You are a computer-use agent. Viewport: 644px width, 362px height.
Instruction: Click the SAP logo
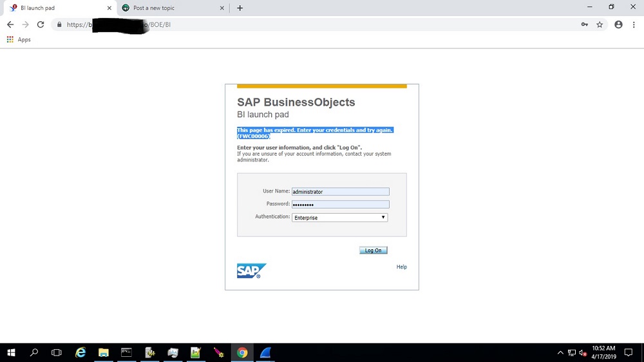(251, 271)
